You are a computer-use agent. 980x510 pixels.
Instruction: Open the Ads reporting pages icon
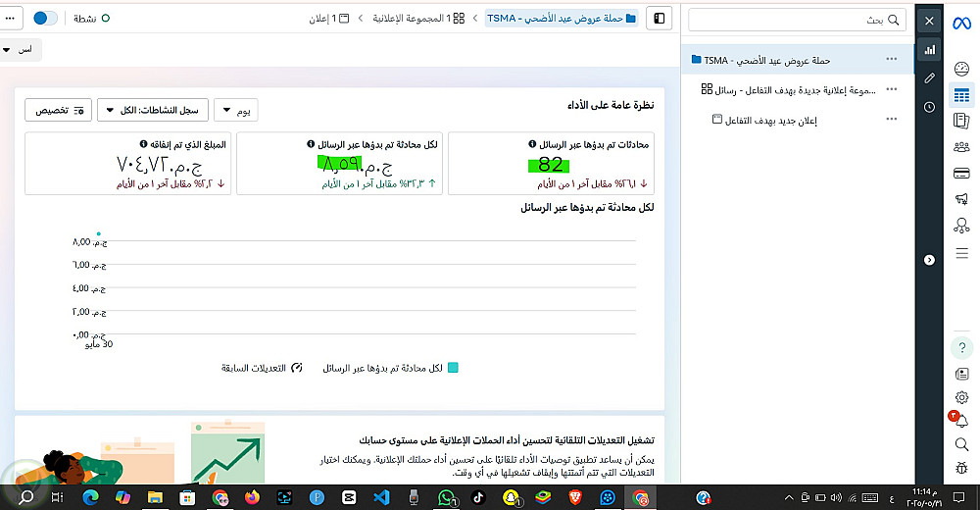(x=961, y=121)
